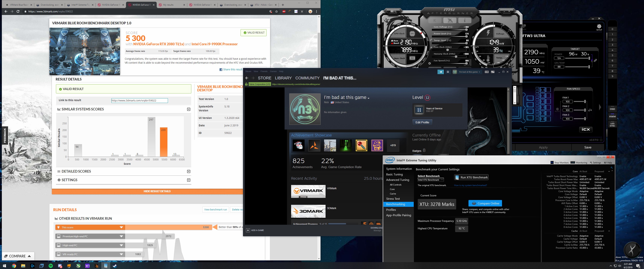Open Steam Friends menu
Image resolution: width=644 pixels, height=269 pixels.
click(264, 72)
